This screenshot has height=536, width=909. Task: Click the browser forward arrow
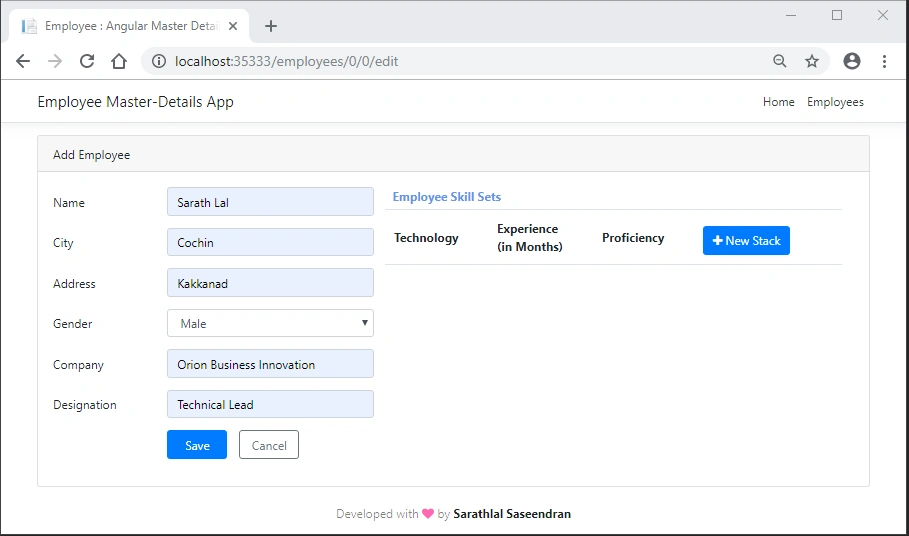coord(54,61)
